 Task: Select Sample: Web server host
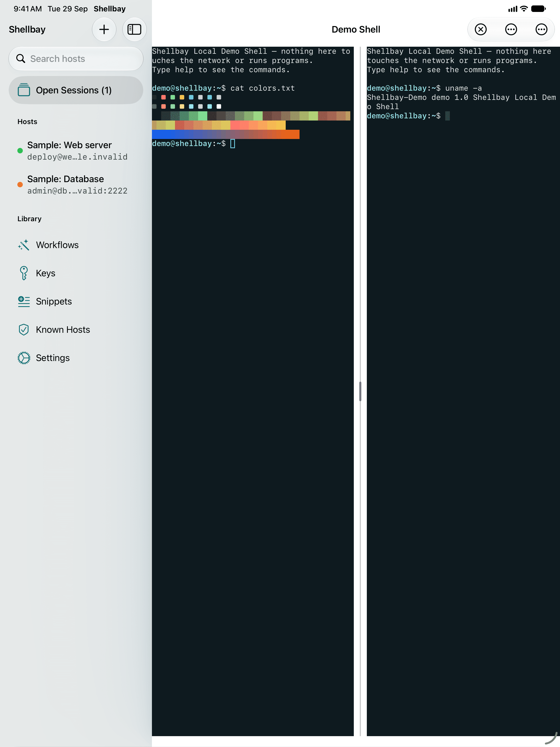pyautogui.click(x=76, y=151)
